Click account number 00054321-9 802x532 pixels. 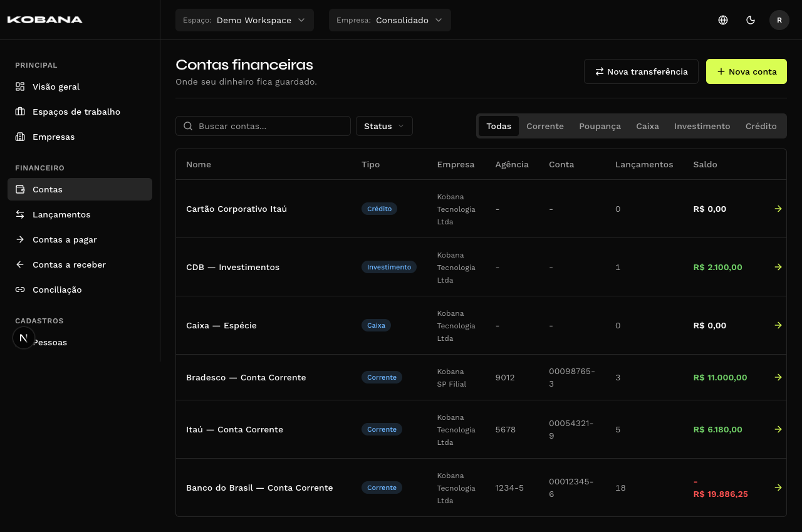pyautogui.click(x=571, y=429)
